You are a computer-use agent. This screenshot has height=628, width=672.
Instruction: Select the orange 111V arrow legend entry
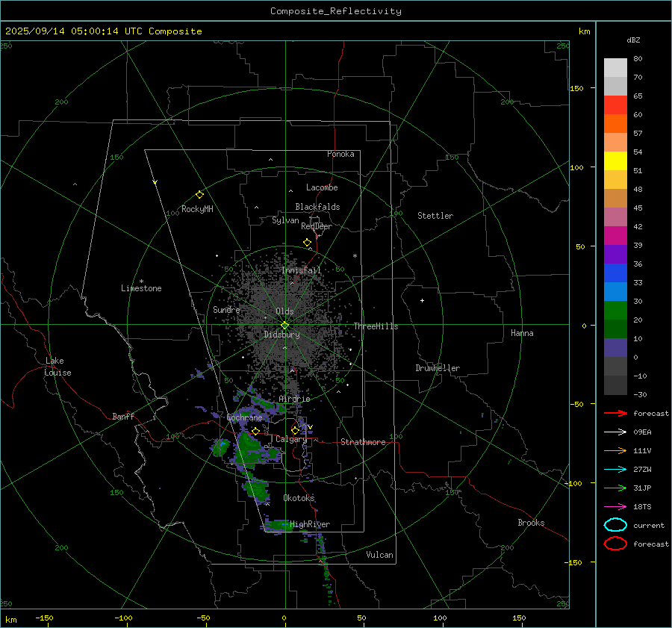tap(615, 450)
